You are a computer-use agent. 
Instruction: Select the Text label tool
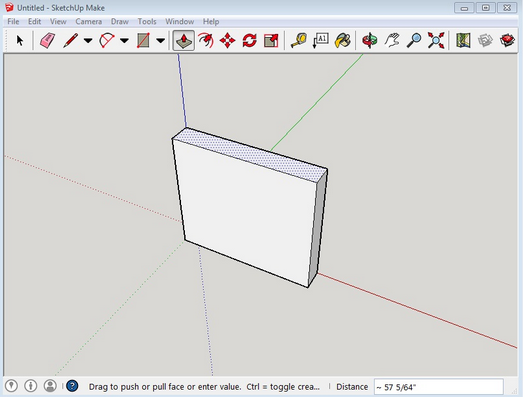pyautogui.click(x=321, y=41)
